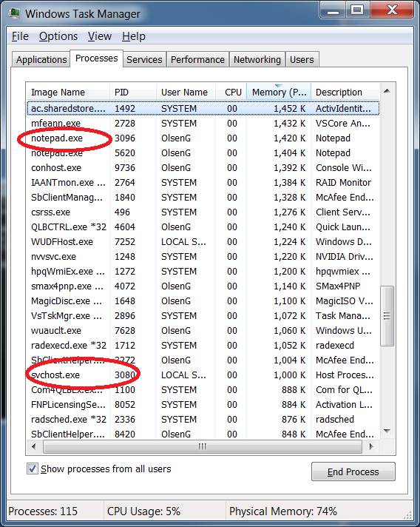The width and height of the screenshot is (420, 527).
Task: Sort by Memory column header
Action: click(279, 92)
